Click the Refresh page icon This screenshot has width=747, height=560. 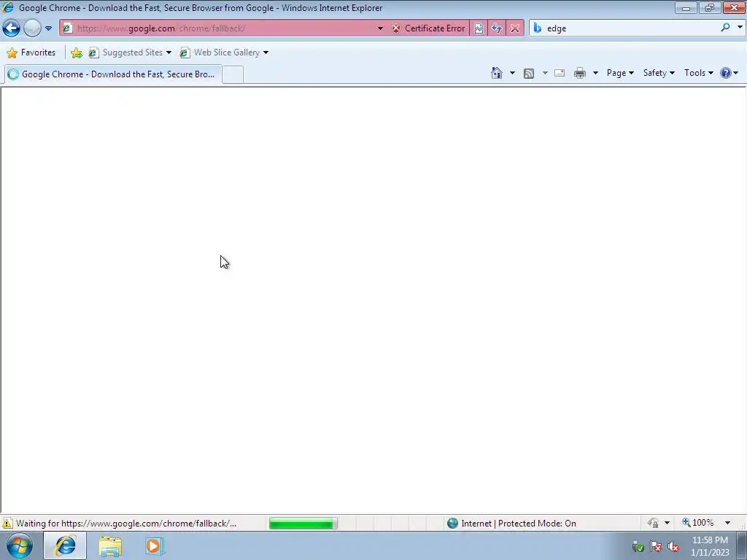pyautogui.click(x=497, y=28)
